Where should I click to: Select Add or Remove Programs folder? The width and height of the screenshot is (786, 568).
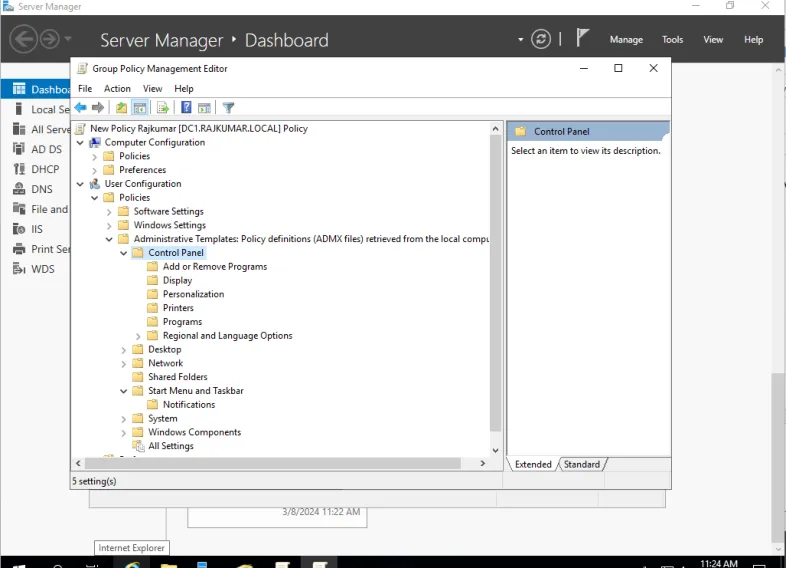[215, 267]
